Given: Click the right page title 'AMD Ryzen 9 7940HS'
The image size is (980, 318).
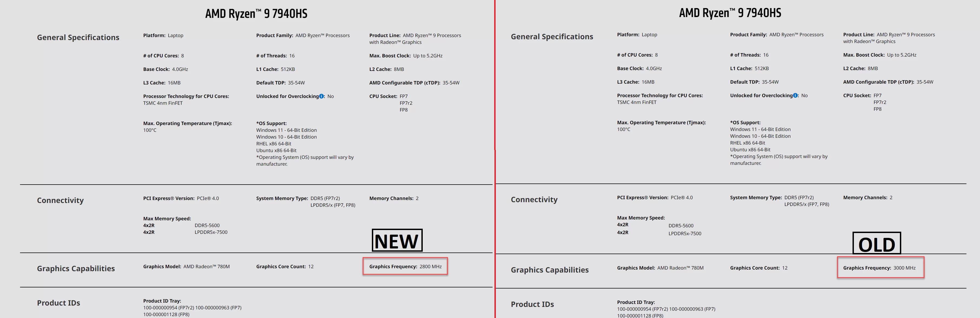Looking at the screenshot, I should point(730,13).
